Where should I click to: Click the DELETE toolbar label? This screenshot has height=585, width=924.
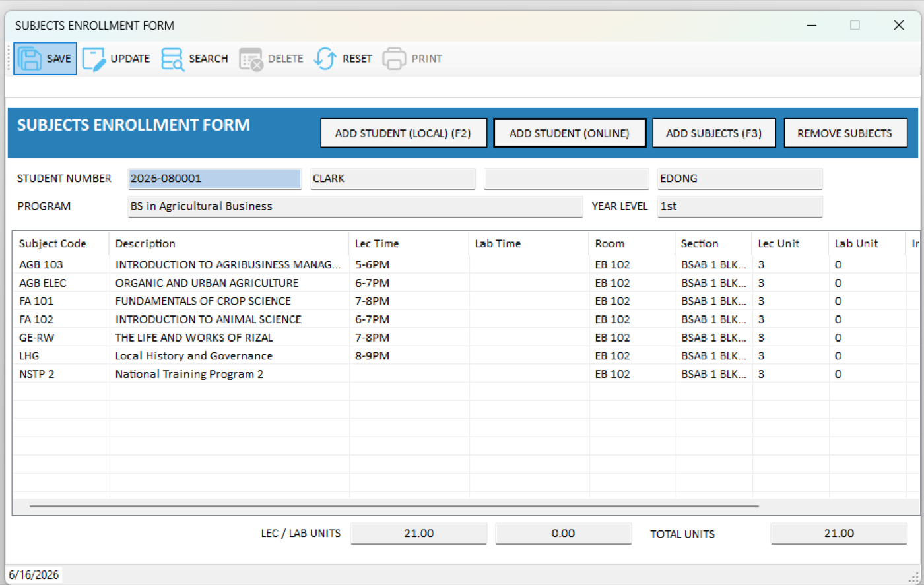click(x=286, y=59)
